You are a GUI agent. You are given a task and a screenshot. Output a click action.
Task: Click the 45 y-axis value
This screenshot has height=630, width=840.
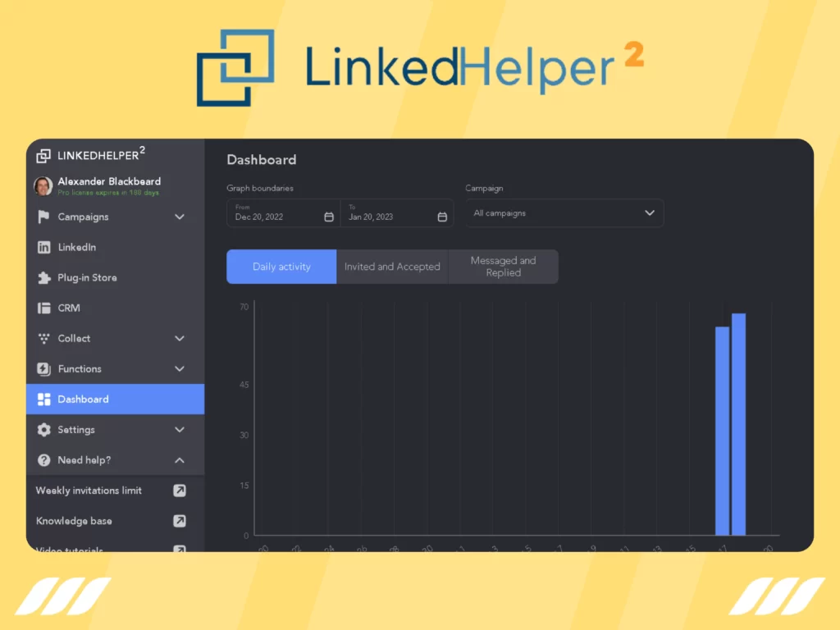click(x=244, y=385)
